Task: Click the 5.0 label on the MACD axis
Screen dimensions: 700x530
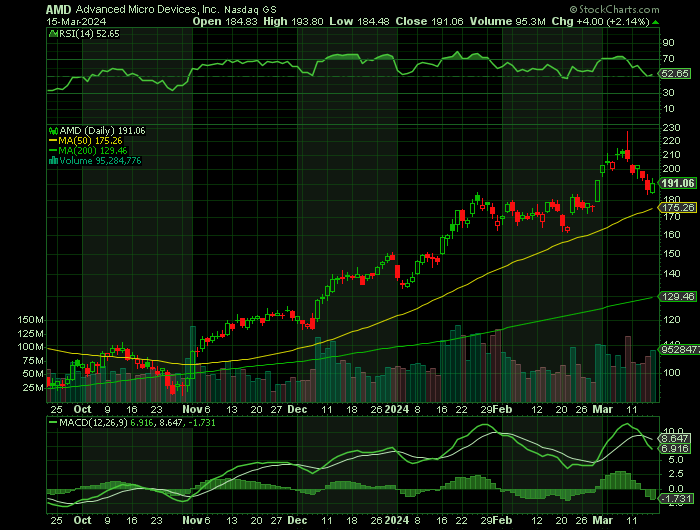Action: (x=676, y=460)
